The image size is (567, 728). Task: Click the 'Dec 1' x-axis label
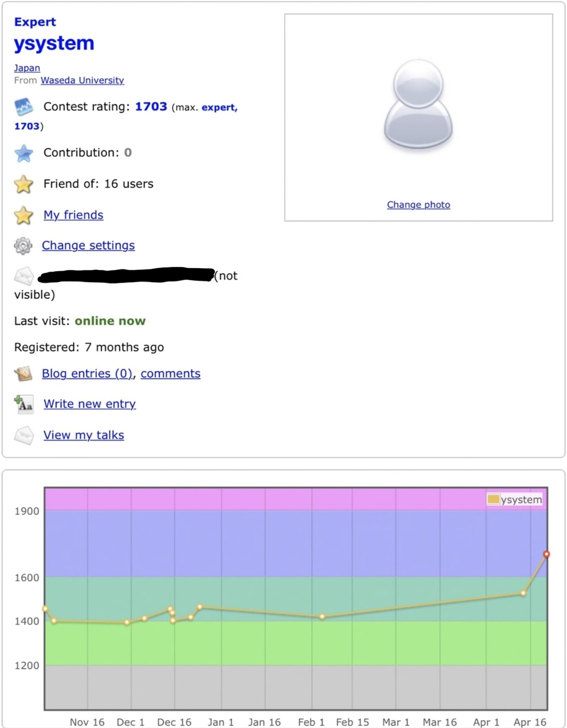pos(130,722)
